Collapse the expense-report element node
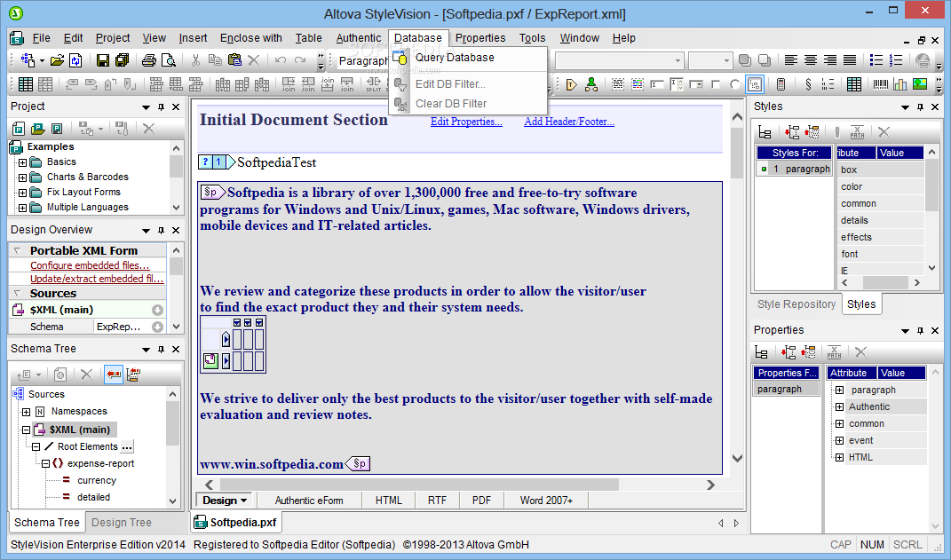 (x=45, y=463)
